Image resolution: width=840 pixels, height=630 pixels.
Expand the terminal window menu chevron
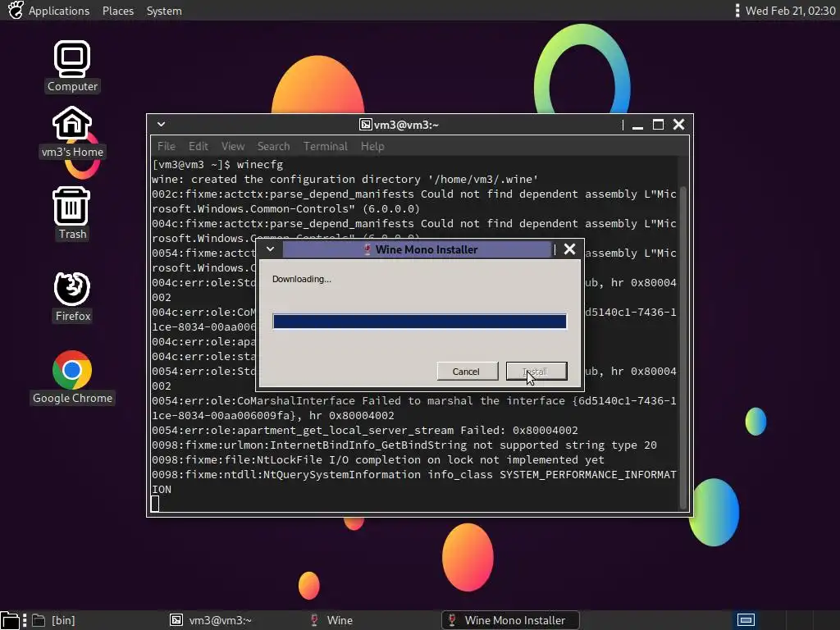click(x=161, y=125)
